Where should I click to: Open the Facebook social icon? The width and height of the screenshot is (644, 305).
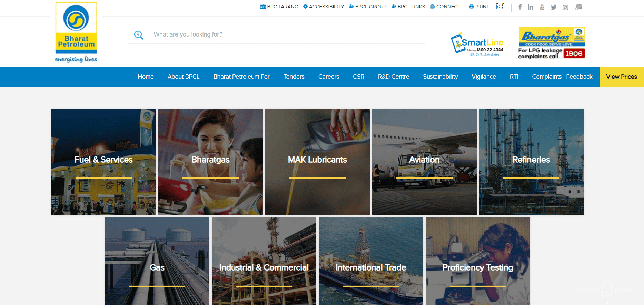pyautogui.click(x=520, y=7)
